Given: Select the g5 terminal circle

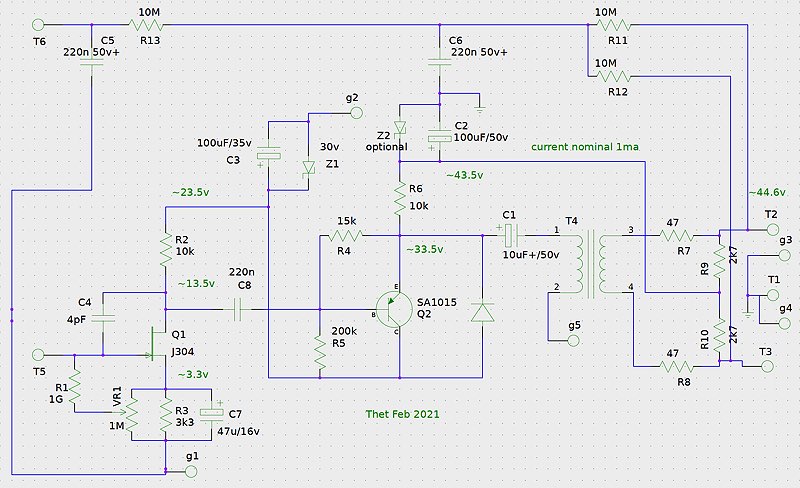Looking at the screenshot, I should pyautogui.click(x=573, y=340).
